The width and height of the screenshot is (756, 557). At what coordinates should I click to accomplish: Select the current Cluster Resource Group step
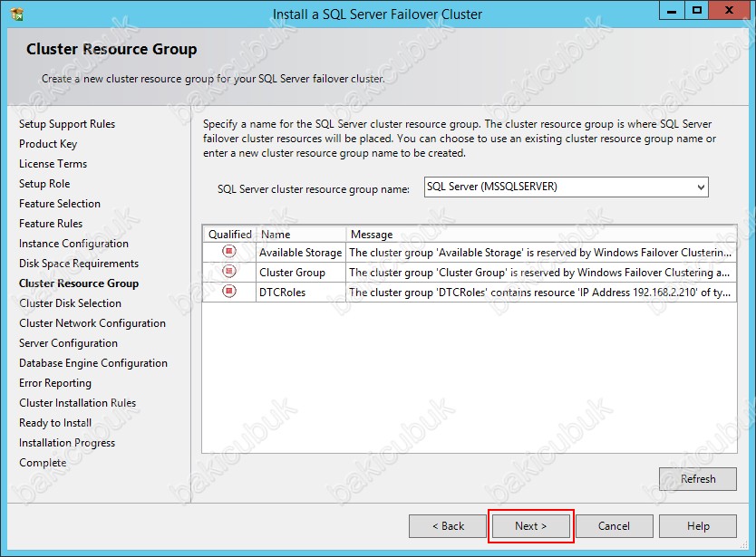click(79, 283)
